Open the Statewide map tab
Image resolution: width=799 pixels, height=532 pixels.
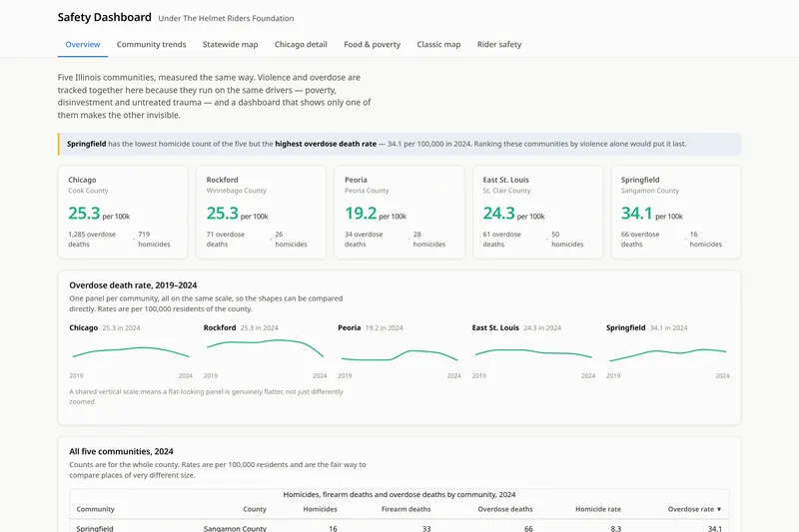(x=231, y=44)
